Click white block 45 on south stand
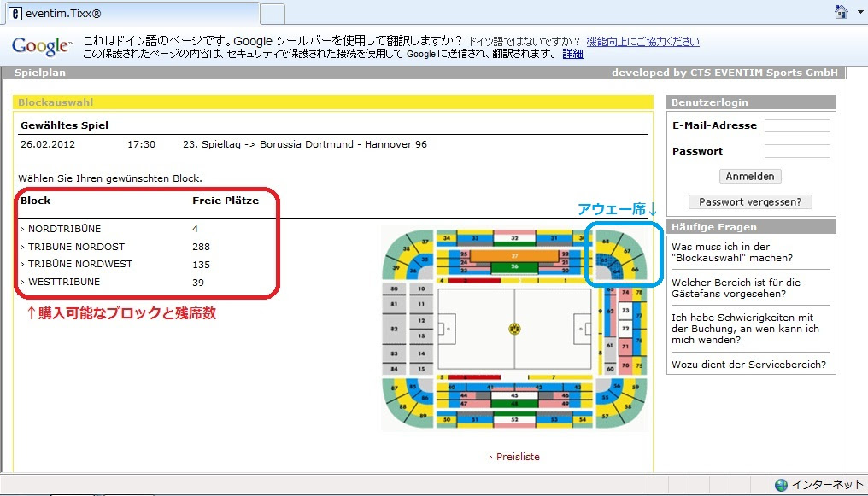This screenshot has width=868, height=496. click(x=514, y=395)
